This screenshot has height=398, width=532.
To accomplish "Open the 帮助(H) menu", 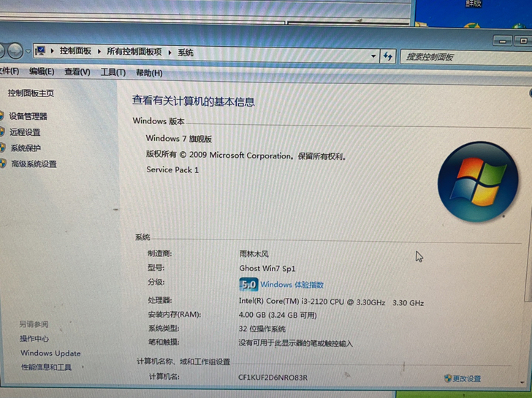I will point(149,72).
